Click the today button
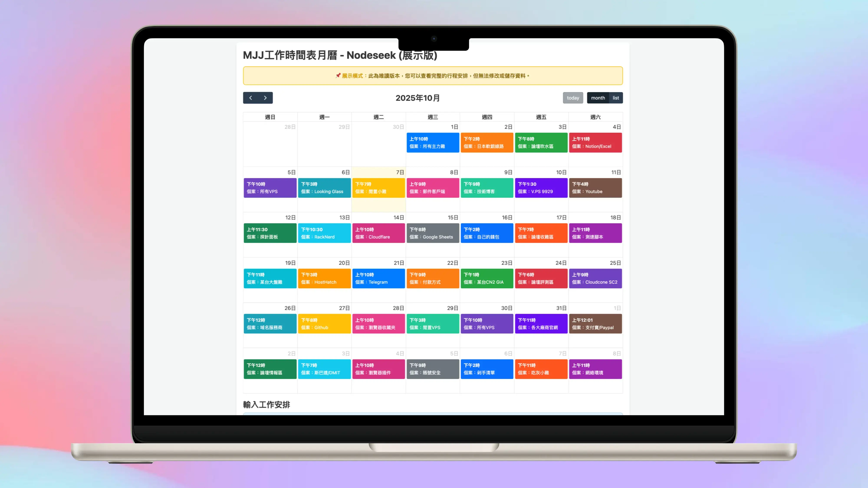The width and height of the screenshot is (868, 488). coord(573,98)
